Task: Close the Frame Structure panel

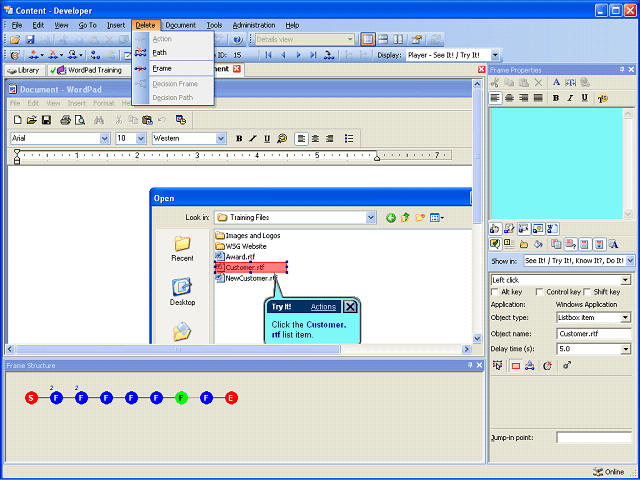Action: (480, 365)
